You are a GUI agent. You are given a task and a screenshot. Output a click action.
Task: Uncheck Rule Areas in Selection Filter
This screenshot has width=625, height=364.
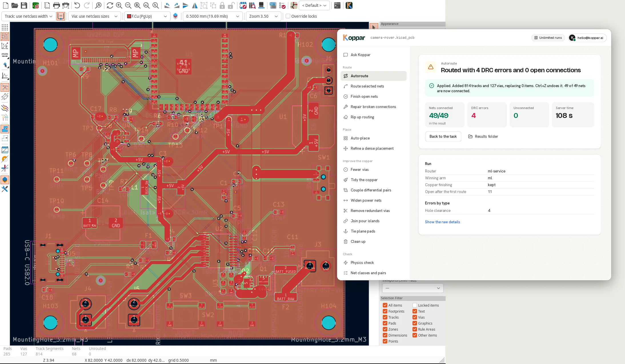(x=415, y=329)
